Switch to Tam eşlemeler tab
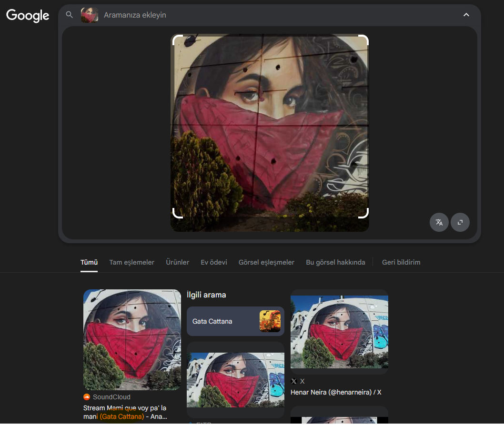Screen dimensions: 504x425 tap(131, 262)
